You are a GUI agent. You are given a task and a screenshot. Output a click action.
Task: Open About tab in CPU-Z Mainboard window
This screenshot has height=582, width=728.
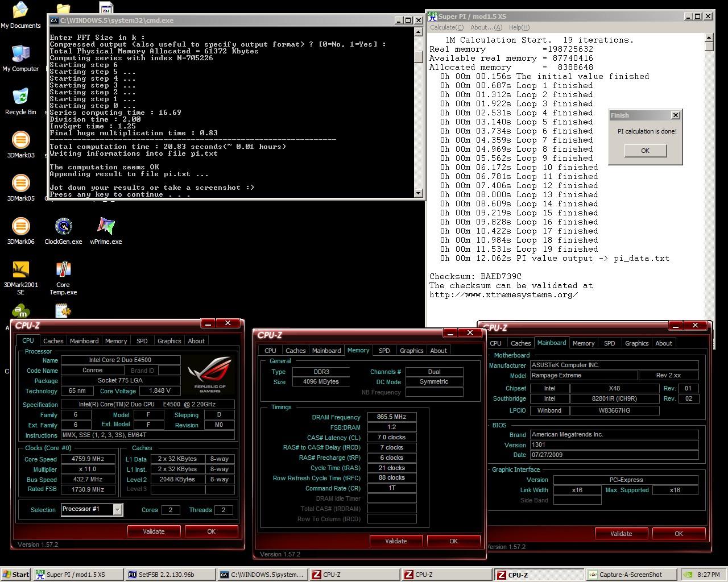(664, 343)
